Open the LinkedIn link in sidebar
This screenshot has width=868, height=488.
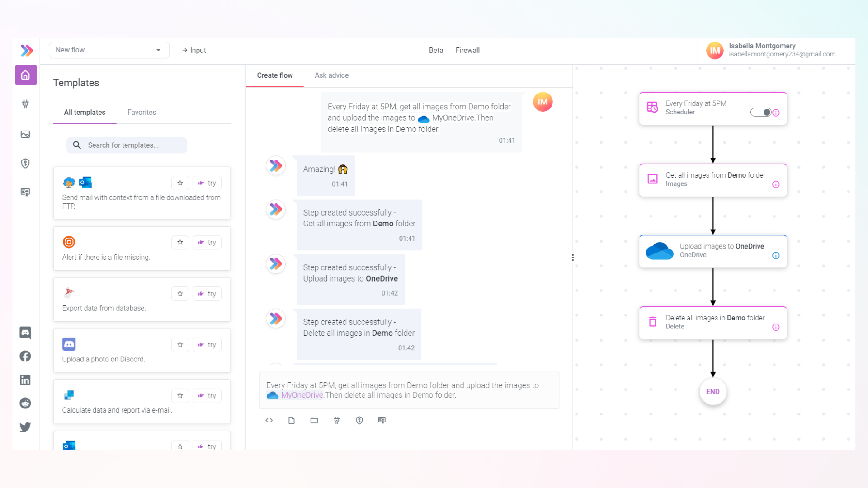tap(25, 380)
